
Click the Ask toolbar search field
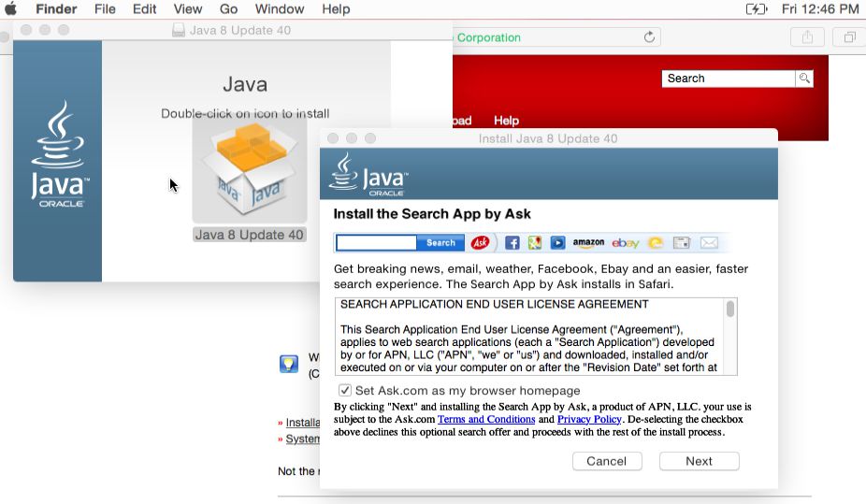(376, 242)
